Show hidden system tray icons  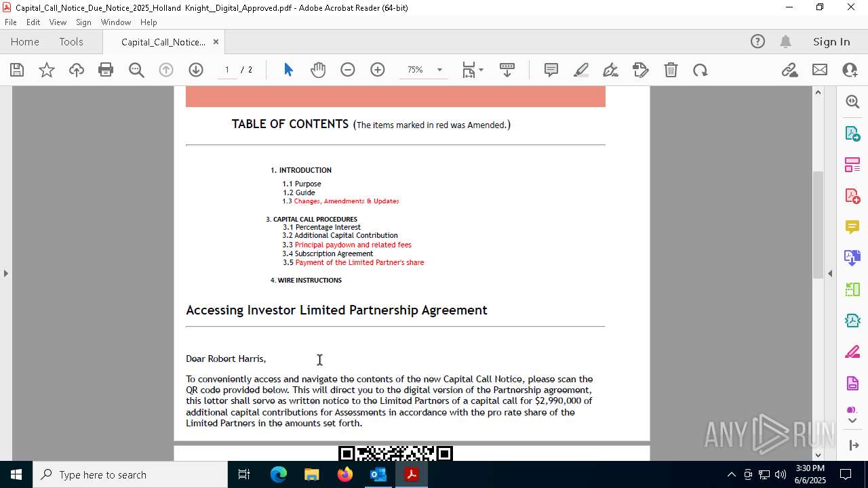pyautogui.click(x=731, y=474)
